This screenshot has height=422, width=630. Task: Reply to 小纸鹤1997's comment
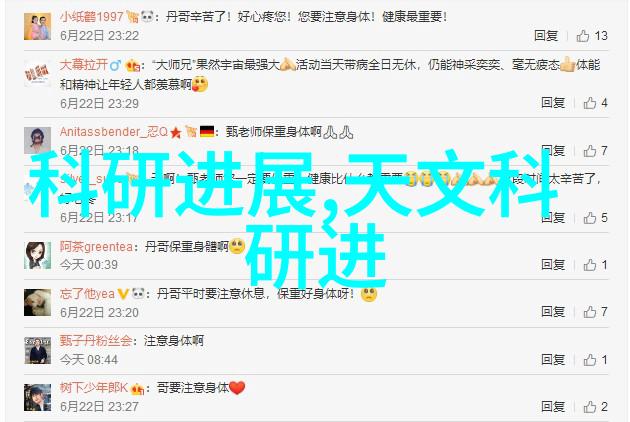pyautogui.click(x=546, y=36)
